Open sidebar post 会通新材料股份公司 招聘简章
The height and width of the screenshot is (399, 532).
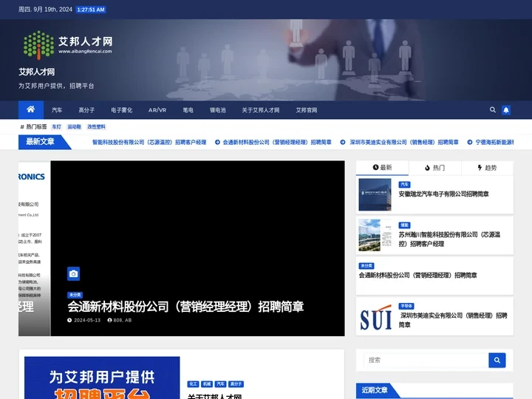tap(417, 275)
